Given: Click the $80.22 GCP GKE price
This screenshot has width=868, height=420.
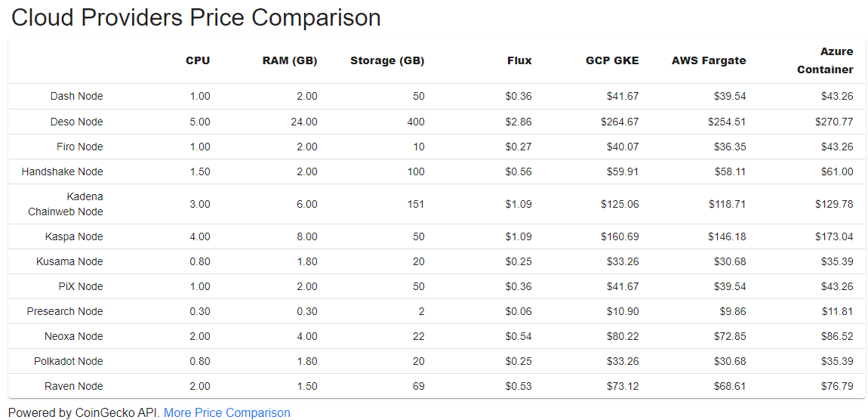Looking at the screenshot, I should 623,336.
